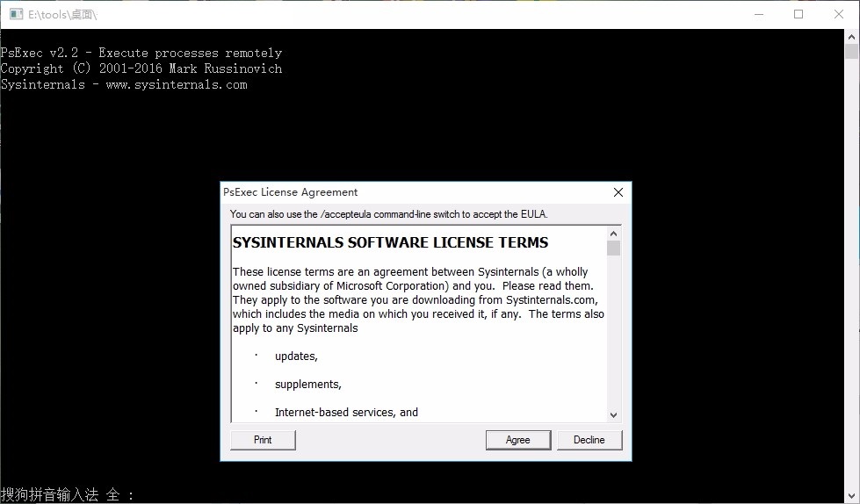This screenshot has width=860, height=504.
Task: Click the 'Internet-based services, and' bullet item
Action: 346,413
